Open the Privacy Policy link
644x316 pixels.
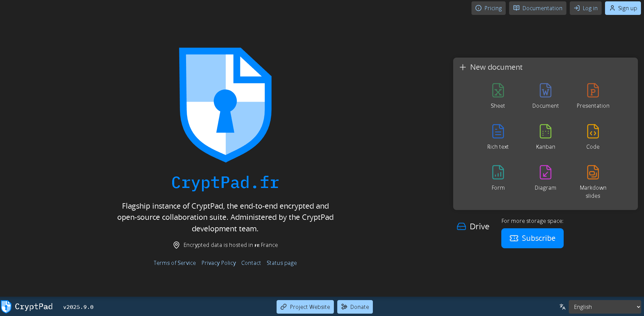(219, 263)
